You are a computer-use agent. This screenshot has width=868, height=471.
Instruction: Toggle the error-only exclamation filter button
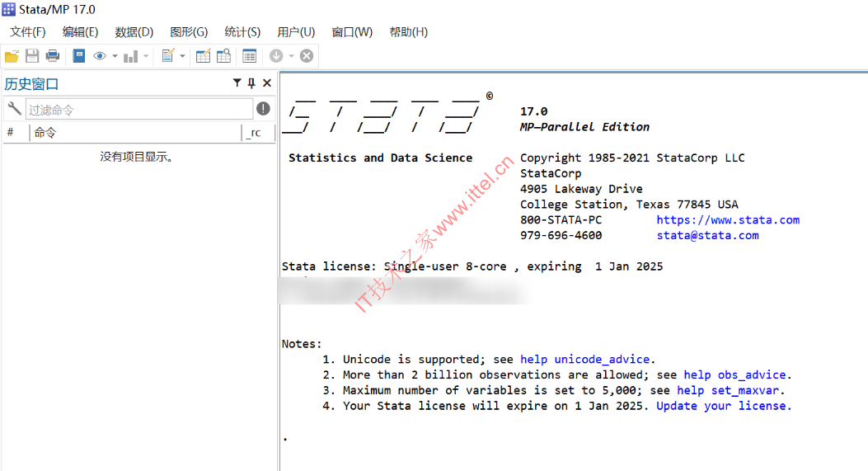tap(263, 109)
